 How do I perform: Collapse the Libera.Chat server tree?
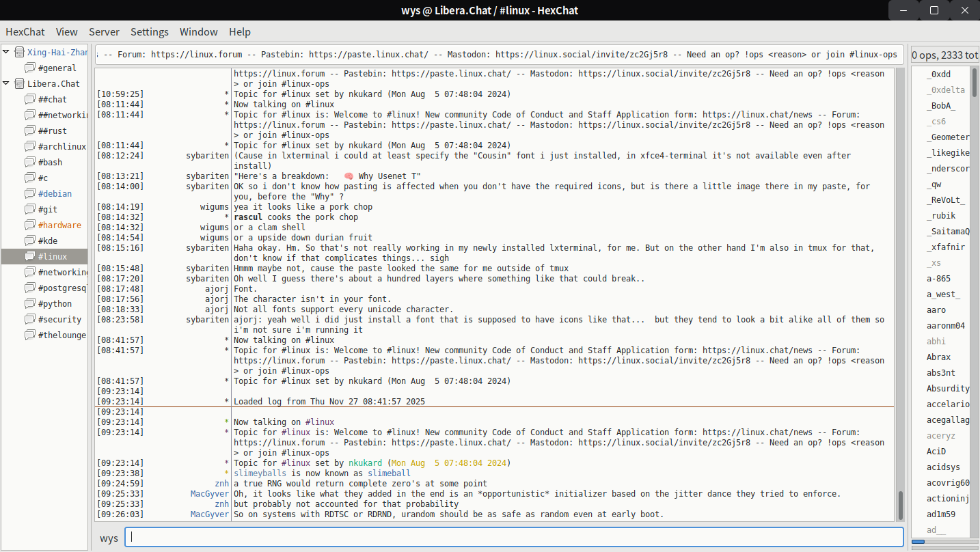point(7,83)
